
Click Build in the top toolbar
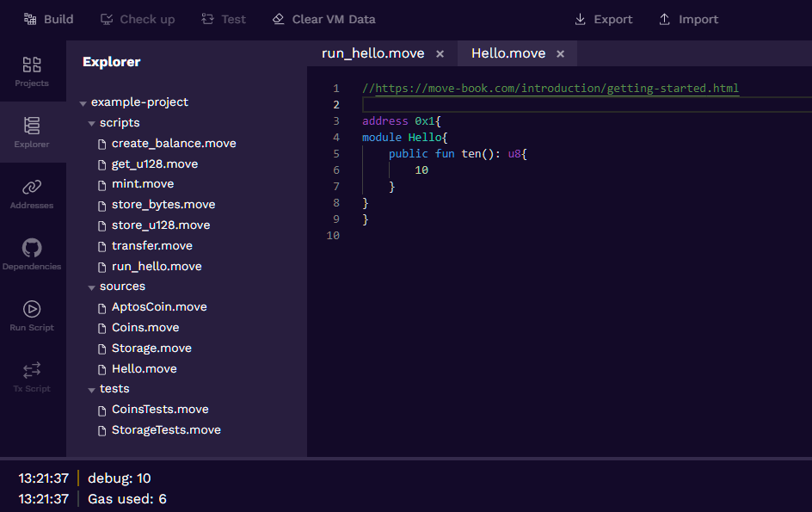[x=49, y=19]
